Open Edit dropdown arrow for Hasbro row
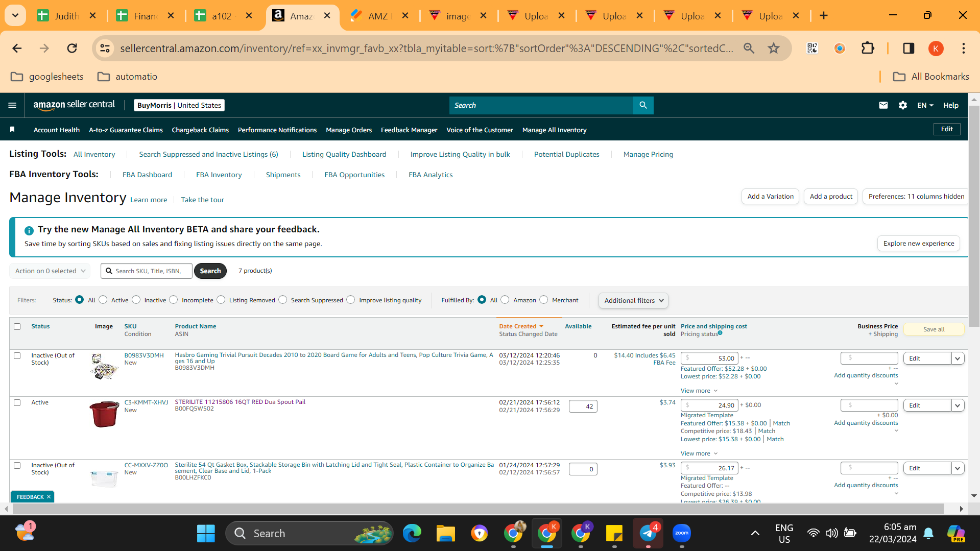The image size is (980, 551). 958,358
